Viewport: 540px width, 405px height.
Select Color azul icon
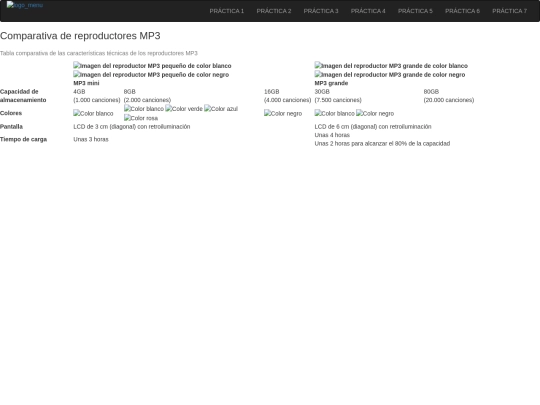pyautogui.click(x=221, y=108)
